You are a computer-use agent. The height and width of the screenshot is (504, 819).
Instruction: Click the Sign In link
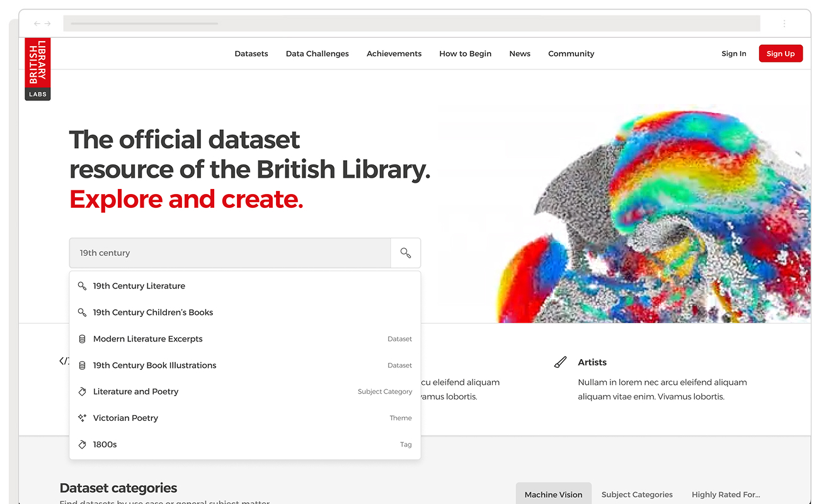[x=733, y=54]
